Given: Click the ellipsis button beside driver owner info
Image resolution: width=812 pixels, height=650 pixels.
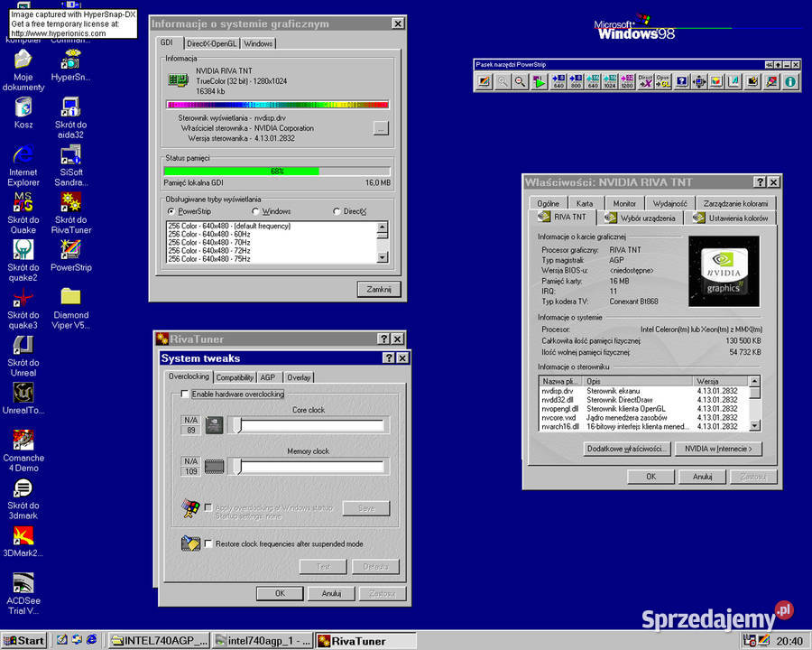Looking at the screenshot, I should point(381,128).
